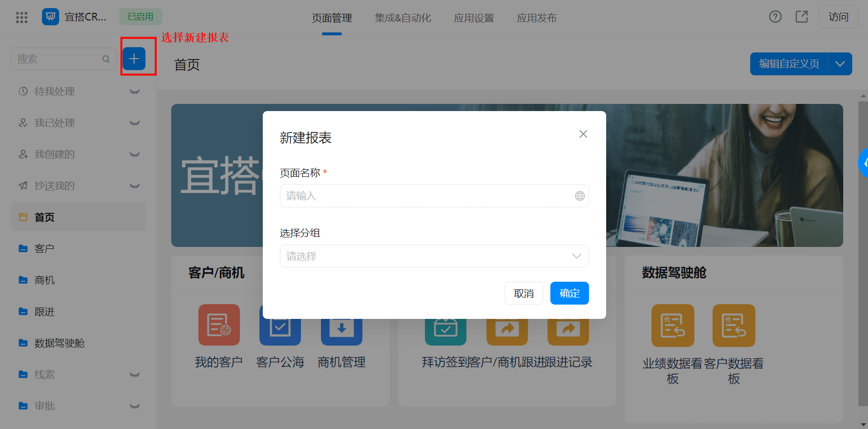Click 确定 to confirm new report
The image size is (868, 429).
(x=569, y=293)
